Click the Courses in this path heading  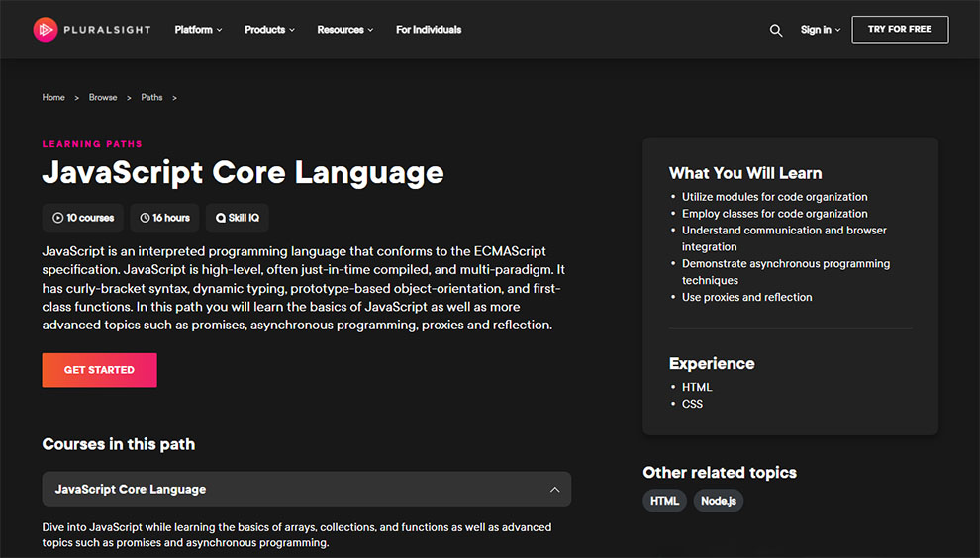click(x=119, y=444)
